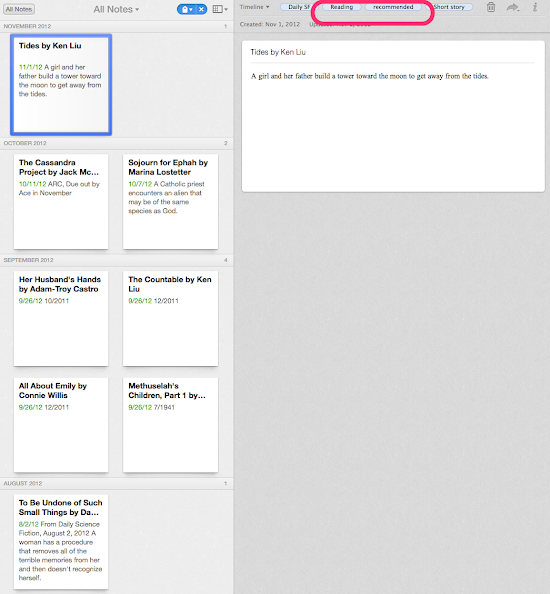Open To Be Undone of Such Small Things card
Screen dimensions: 550x594
coord(61,542)
